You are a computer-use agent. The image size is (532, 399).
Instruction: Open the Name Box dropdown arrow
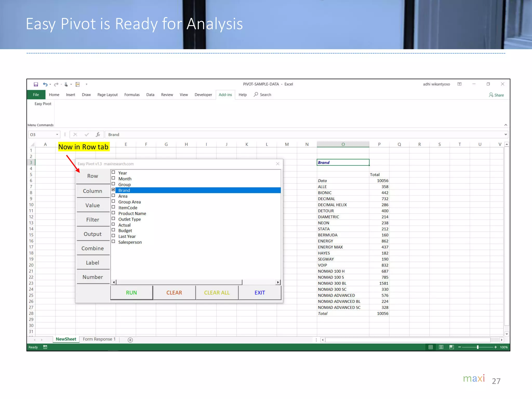[x=57, y=135]
